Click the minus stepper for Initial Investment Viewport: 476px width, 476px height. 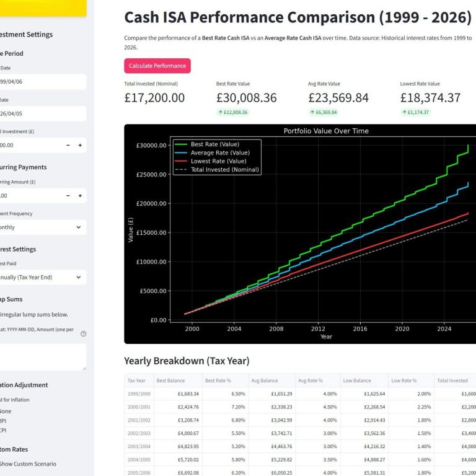pyautogui.click(x=68, y=145)
